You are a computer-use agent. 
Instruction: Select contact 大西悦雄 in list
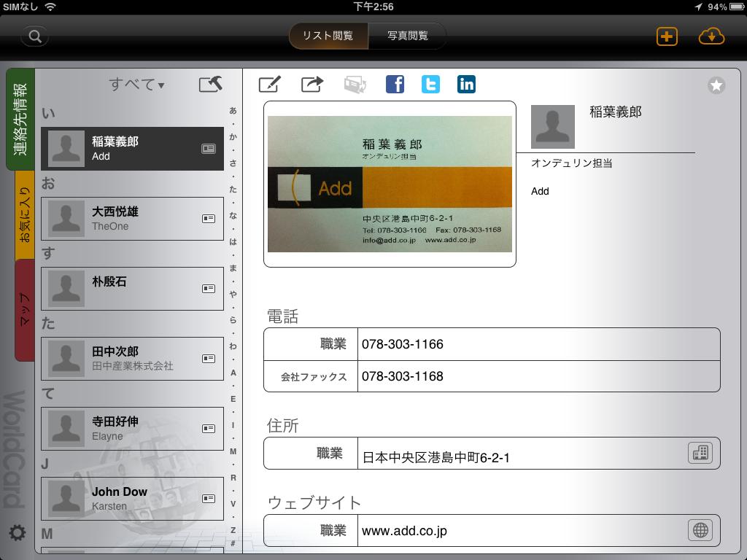[x=132, y=219]
